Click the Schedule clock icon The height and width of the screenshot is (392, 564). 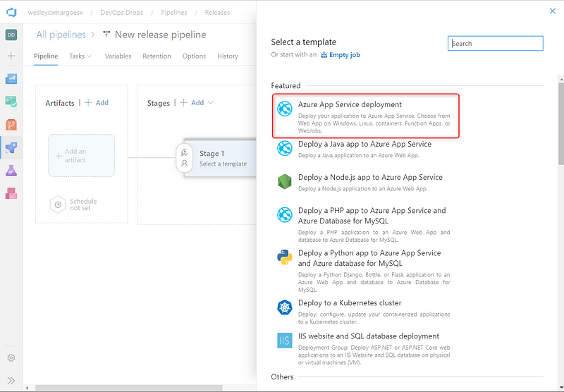57,204
